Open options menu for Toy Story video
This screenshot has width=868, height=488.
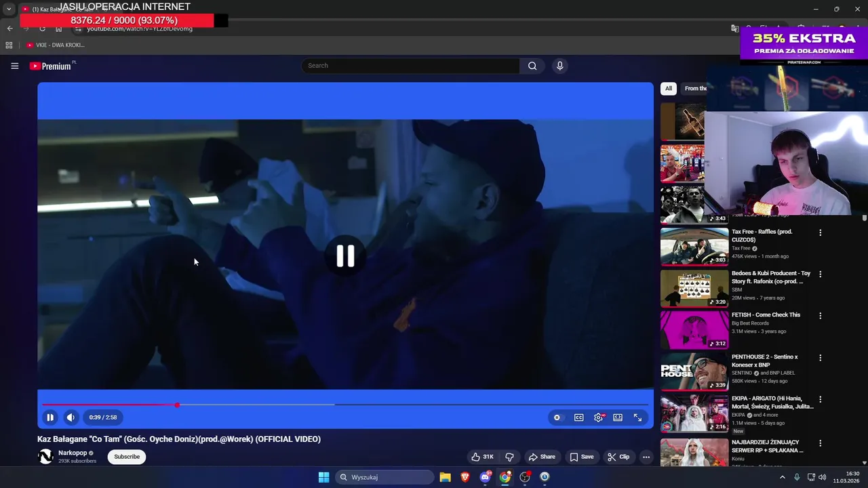pyautogui.click(x=820, y=274)
